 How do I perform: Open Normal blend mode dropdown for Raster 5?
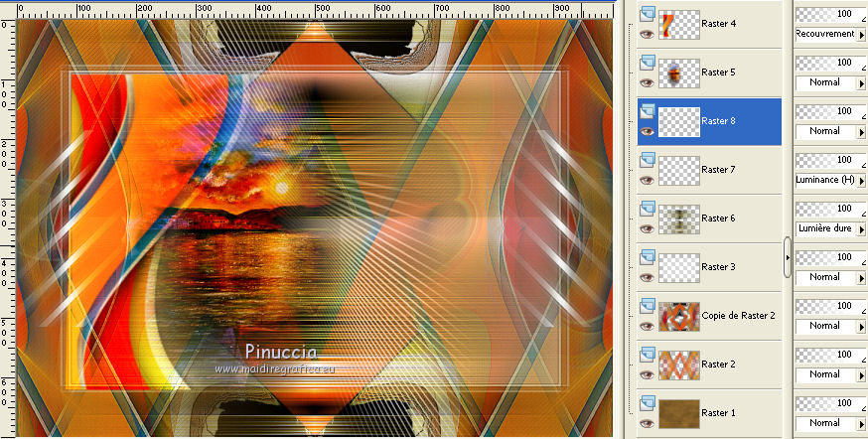[x=861, y=83]
